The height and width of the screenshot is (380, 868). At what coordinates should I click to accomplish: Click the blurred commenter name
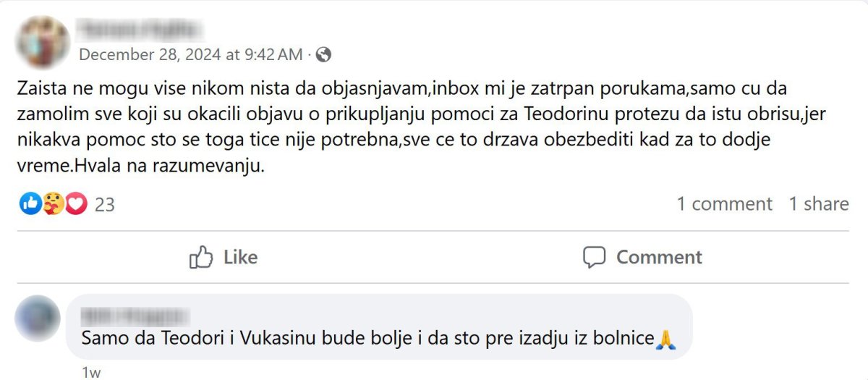(x=135, y=316)
